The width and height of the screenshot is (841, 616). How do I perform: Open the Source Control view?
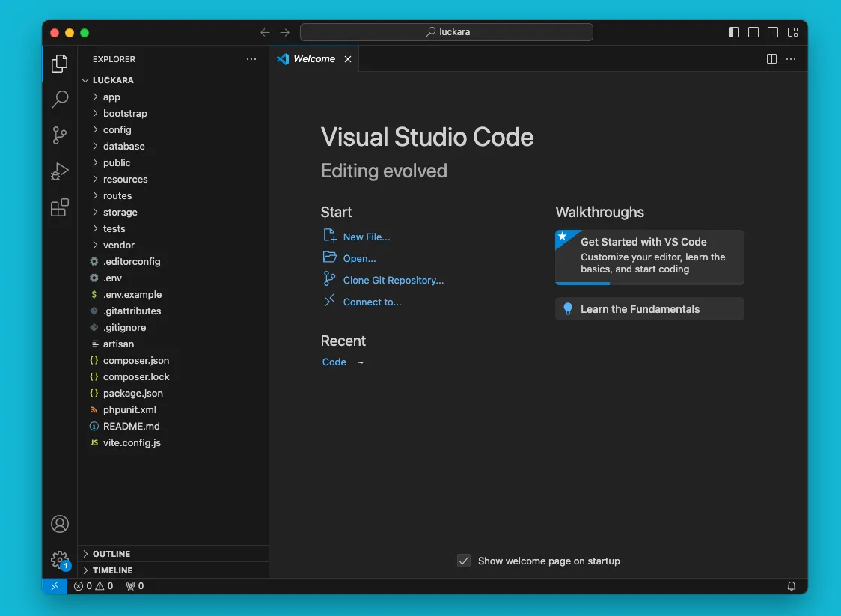60,135
